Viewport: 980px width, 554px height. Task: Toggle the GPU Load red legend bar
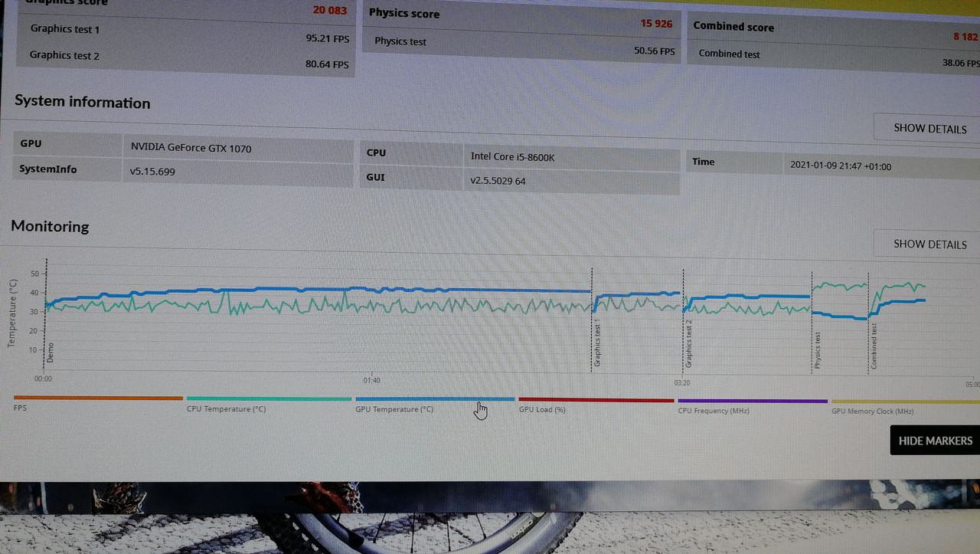click(596, 400)
